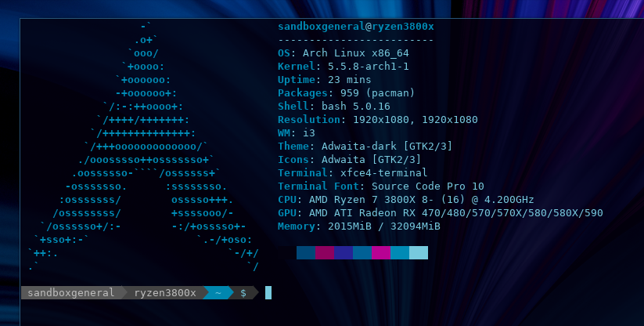Click the 'CPU: AMD Ryzen 7 3800X' line
This screenshot has height=326, width=644.
(x=406, y=200)
